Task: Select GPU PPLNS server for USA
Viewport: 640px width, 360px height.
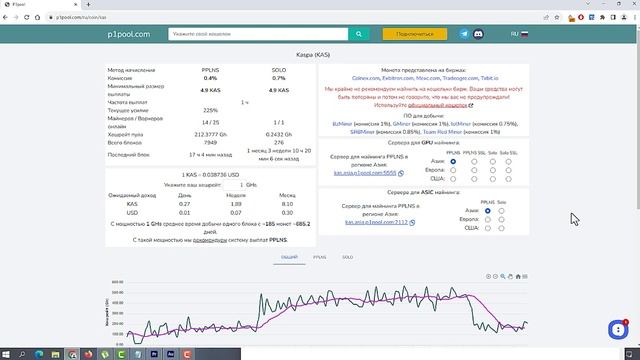Action: pyautogui.click(x=453, y=179)
